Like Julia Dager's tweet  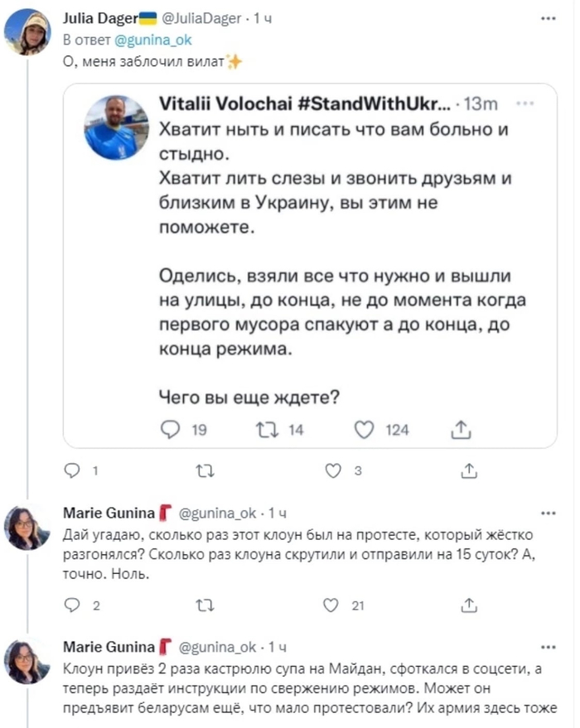click(x=333, y=470)
